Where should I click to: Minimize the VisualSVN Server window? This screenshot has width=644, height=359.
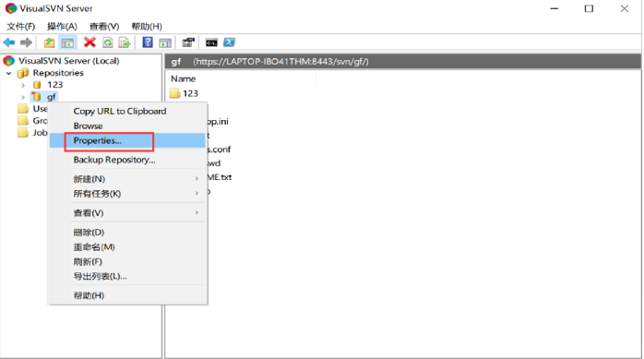pyautogui.click(x=555, y=8)
